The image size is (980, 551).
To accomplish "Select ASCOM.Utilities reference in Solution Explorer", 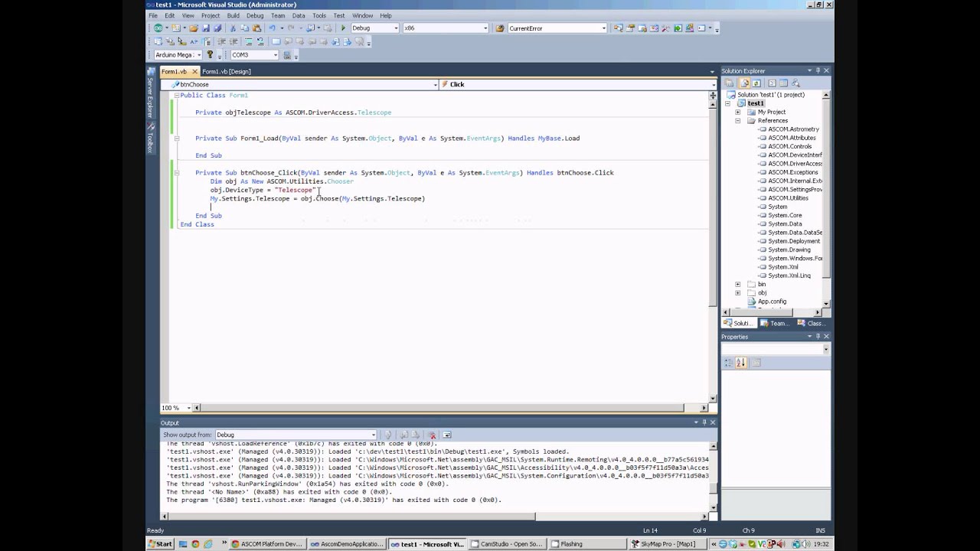I will point(788,198).
